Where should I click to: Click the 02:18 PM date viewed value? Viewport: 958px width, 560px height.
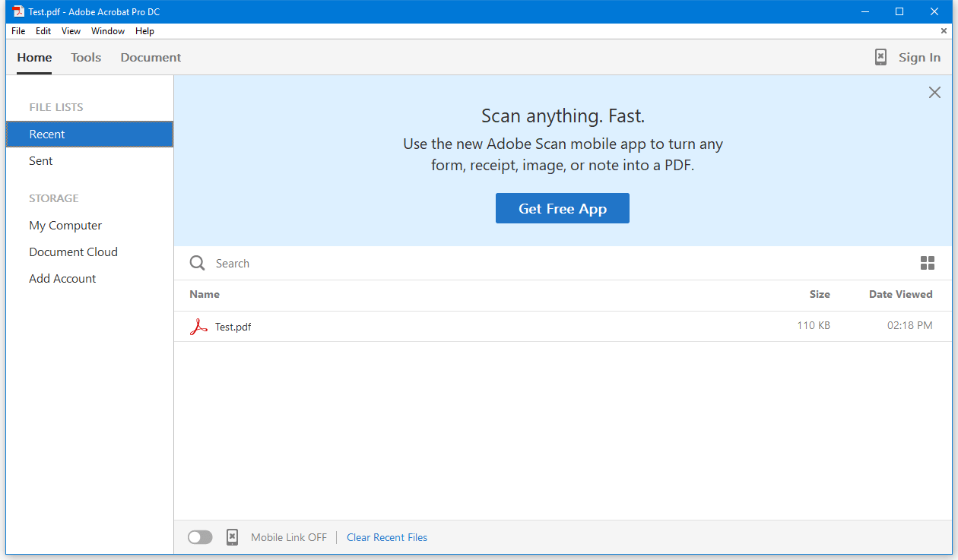pos(909,326)
